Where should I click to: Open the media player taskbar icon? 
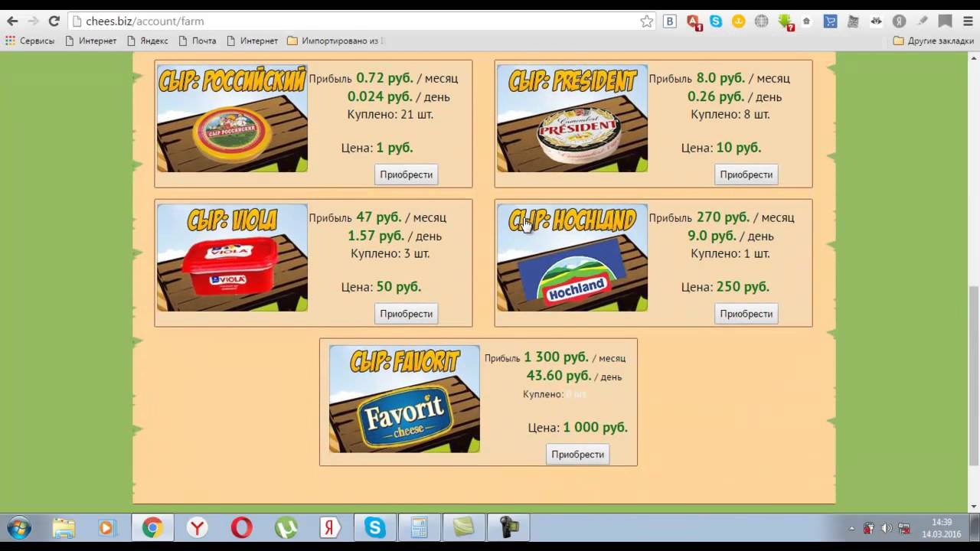107,528
